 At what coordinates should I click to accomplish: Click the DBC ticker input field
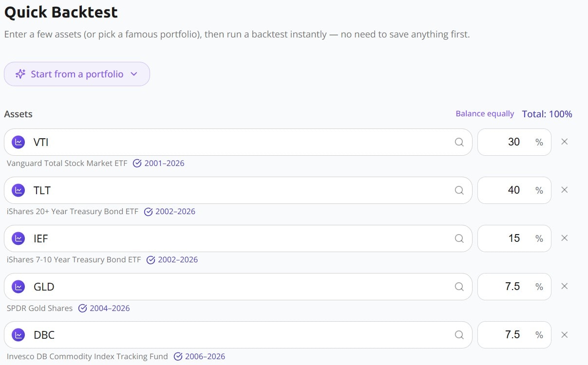tap(238, 335)
